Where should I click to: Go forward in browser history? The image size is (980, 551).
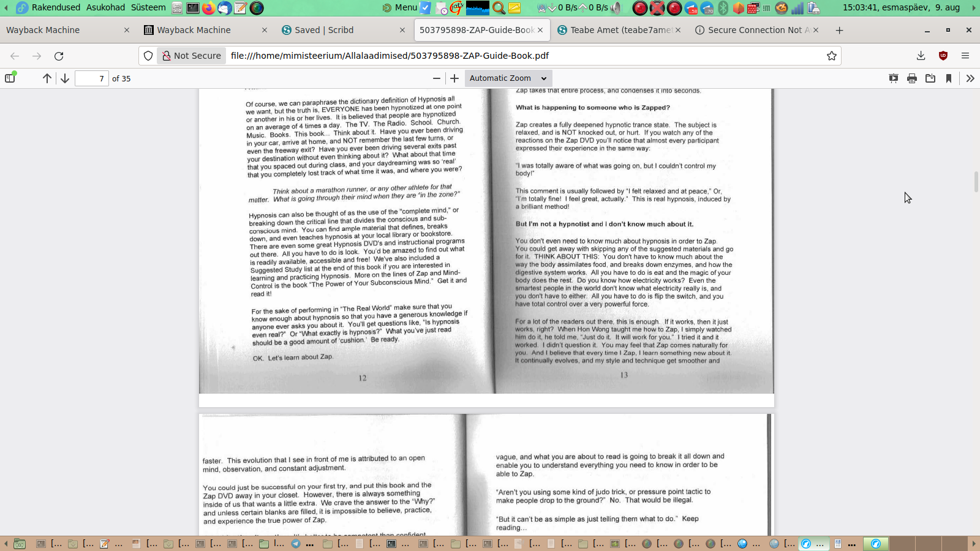(37, 56)
